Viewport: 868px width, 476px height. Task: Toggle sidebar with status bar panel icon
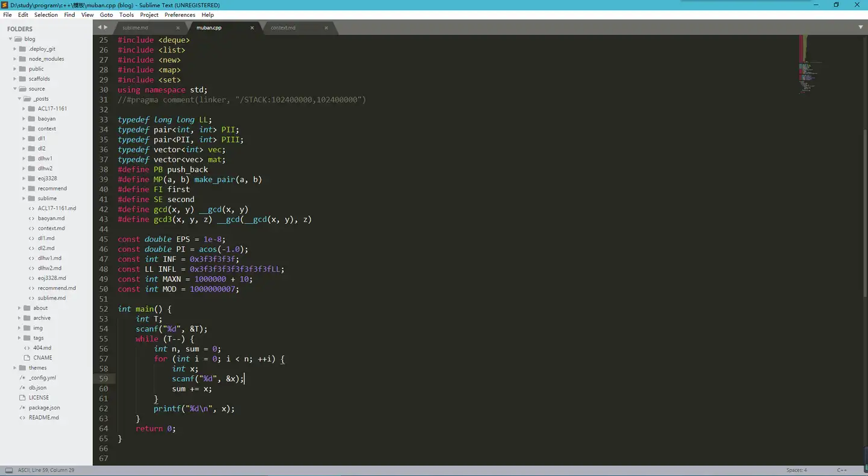[9, 470]
